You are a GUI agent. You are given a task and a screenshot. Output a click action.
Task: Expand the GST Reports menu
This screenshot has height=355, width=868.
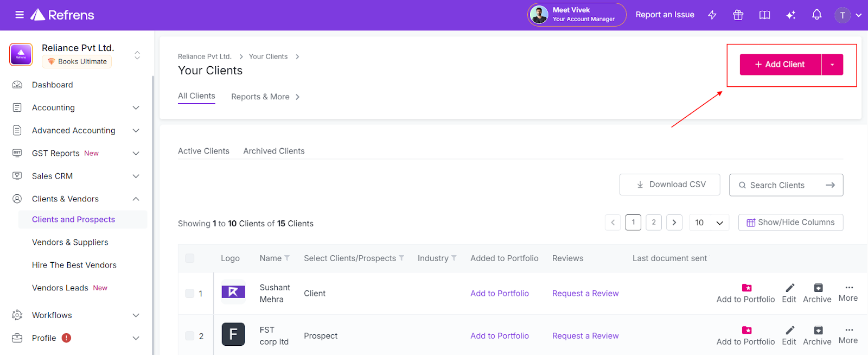[136, 153]
